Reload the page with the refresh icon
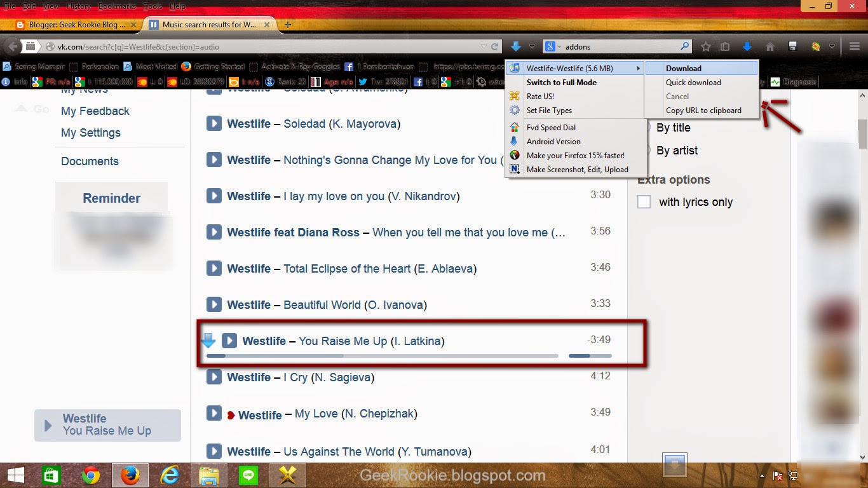Screen dimensions: 868x488 tap(494, 46)
